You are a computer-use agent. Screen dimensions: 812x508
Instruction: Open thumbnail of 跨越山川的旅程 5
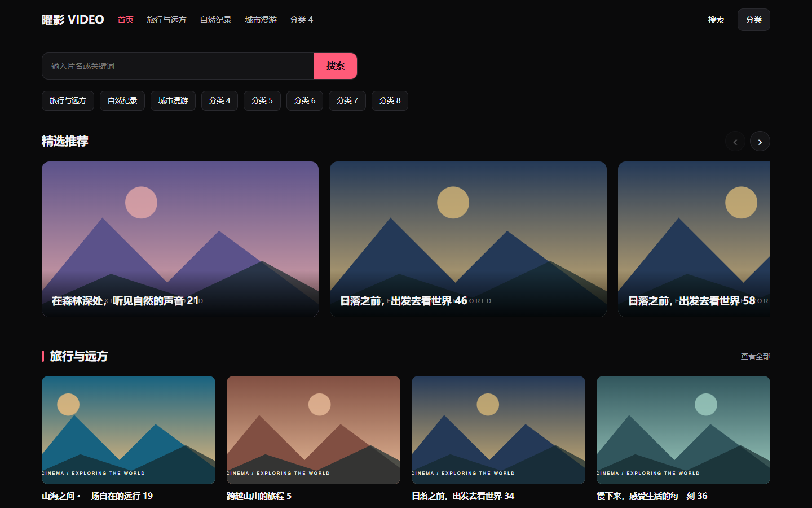click(x=314, y=430)
